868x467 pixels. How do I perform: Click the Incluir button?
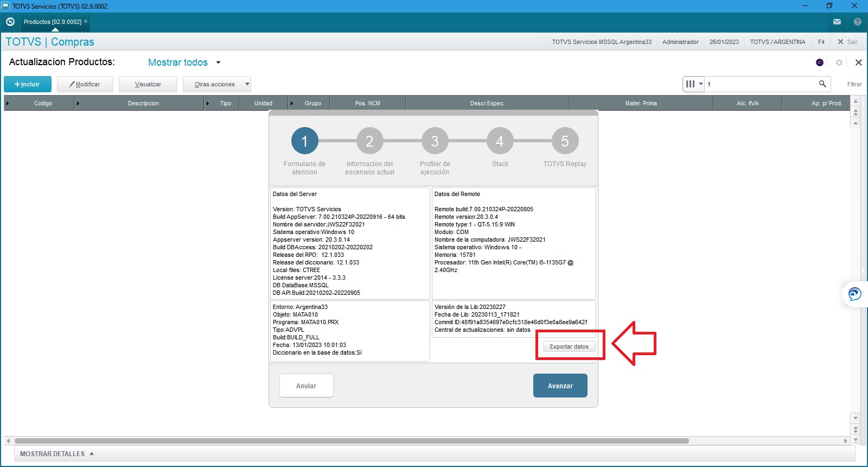pyautogui.click(x=28, y=84)
